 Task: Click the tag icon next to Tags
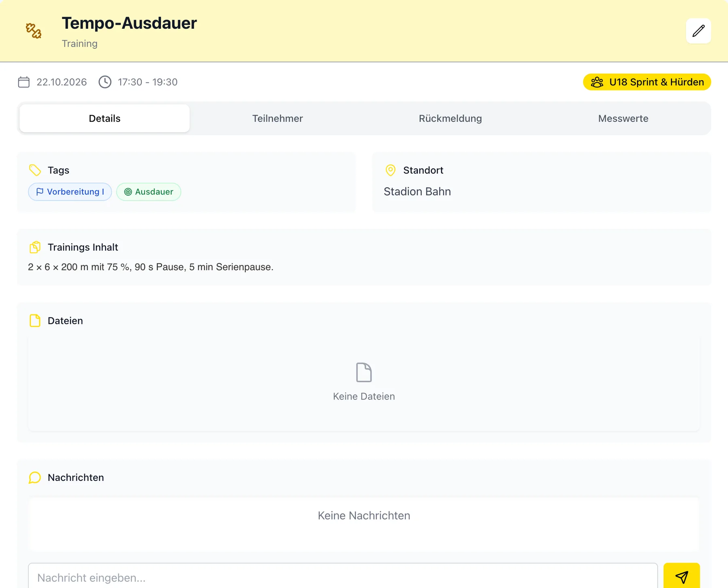coord(35,170)
